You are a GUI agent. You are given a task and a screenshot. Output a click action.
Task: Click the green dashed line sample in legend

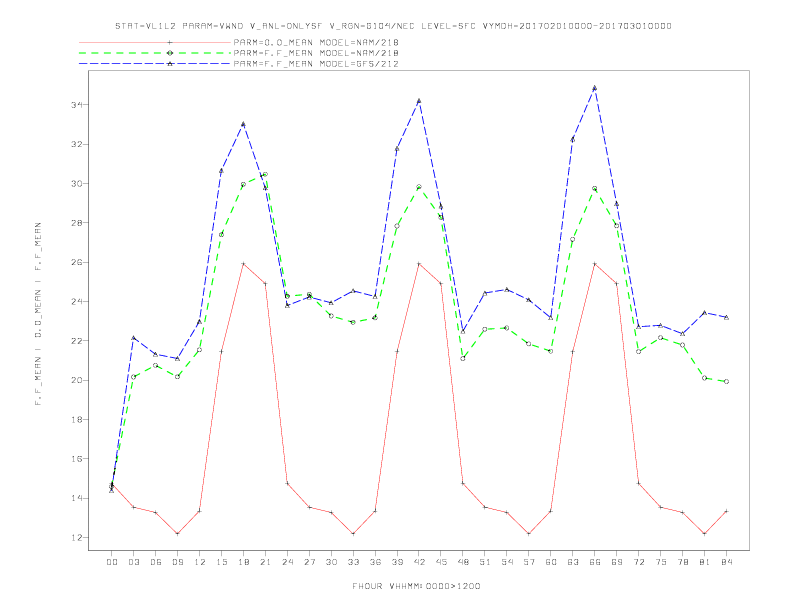click(155, 53)
